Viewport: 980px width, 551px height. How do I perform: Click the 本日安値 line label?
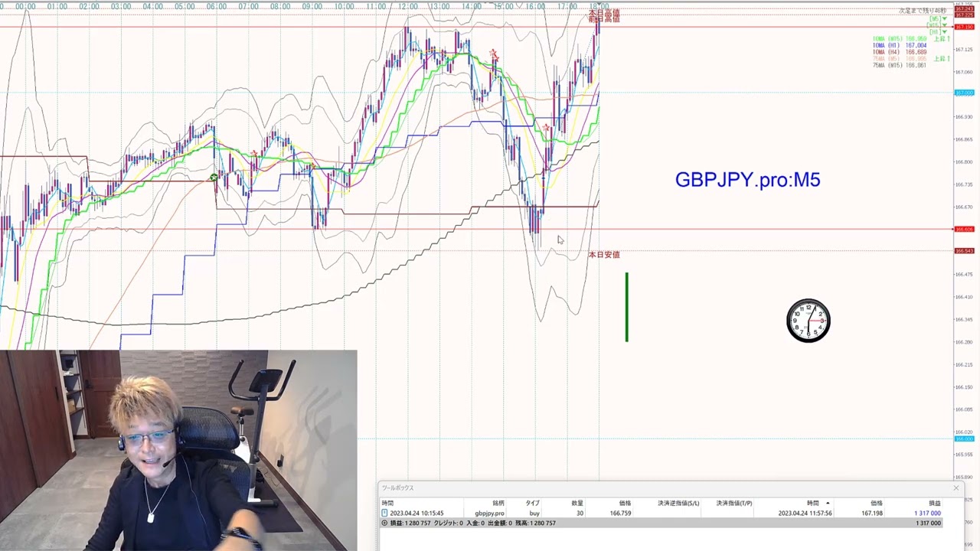tap(604, 255)
